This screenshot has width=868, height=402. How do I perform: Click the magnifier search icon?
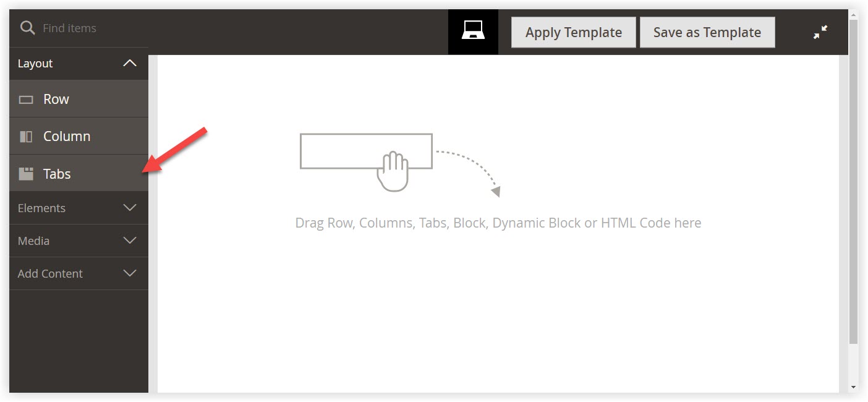pyautogui.click(x=27, y=28)
